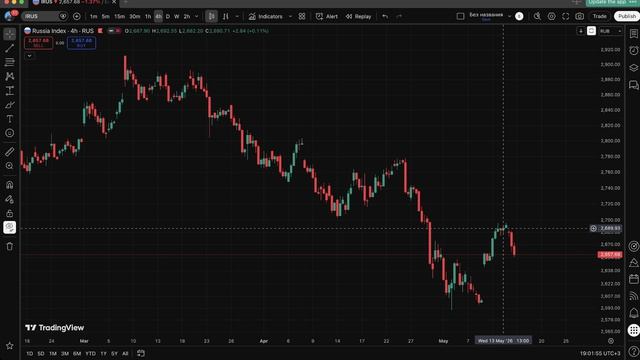Screen dimensions: 640x360
Task: Open the watchlist panel icon
Action: click(x=633, y=34)
